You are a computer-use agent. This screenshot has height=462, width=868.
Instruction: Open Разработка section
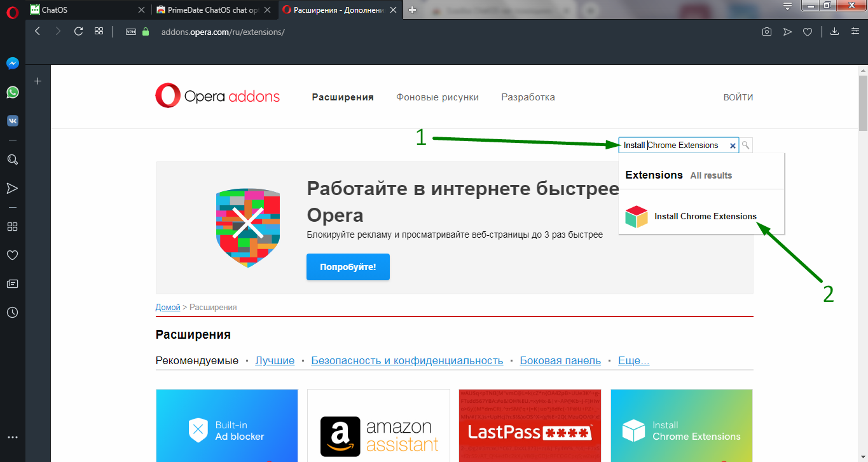coord(528,97)
